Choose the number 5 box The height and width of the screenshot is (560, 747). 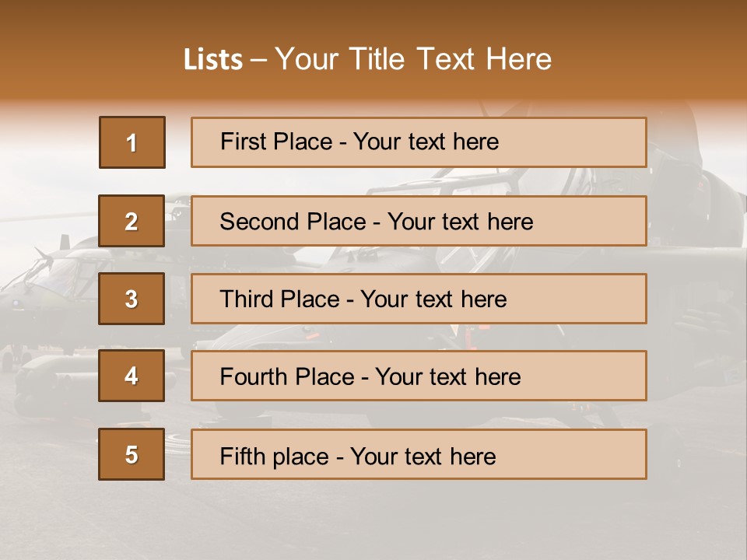click(x=132, y=454)
